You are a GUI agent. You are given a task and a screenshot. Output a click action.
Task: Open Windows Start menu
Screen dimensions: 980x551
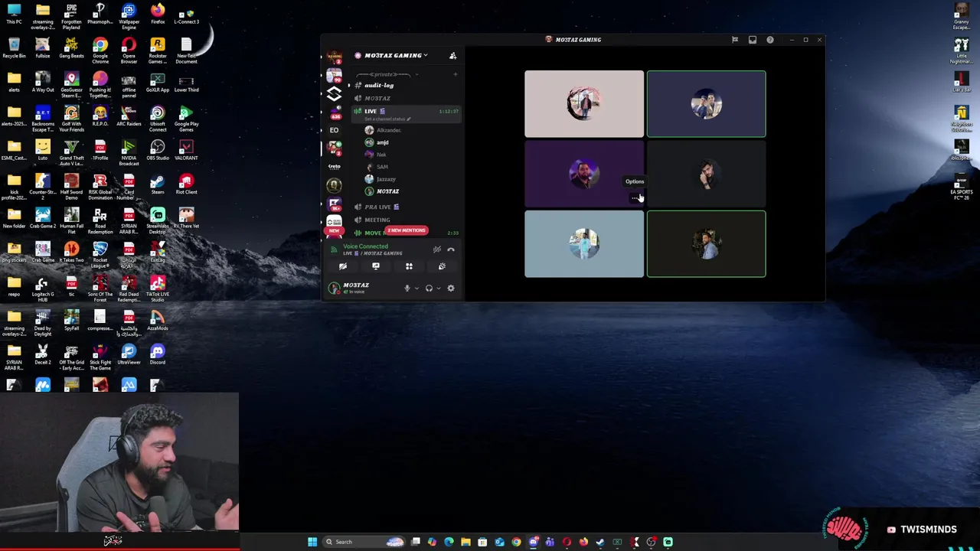(x=312, y=542)
